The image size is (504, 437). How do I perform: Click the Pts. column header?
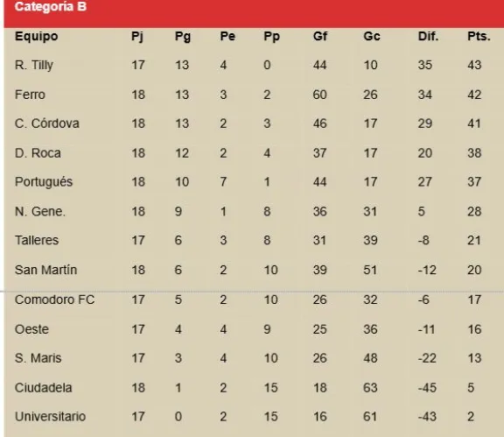(x=479, y=36)
